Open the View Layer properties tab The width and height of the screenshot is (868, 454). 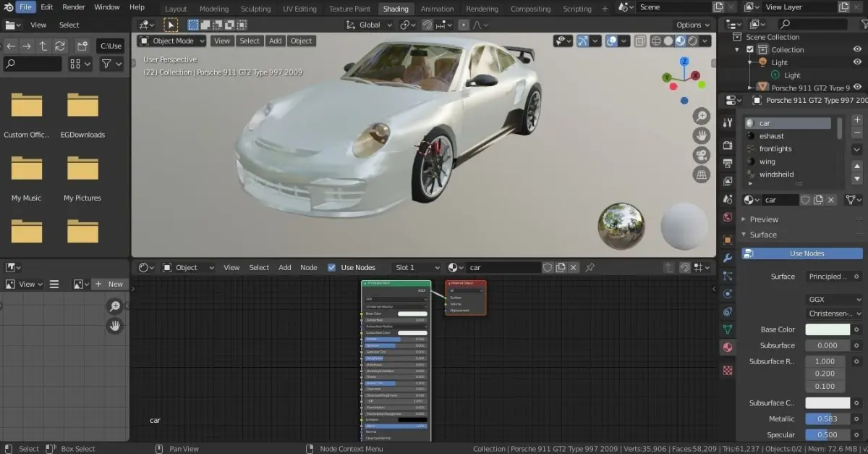tap(728, 181)
